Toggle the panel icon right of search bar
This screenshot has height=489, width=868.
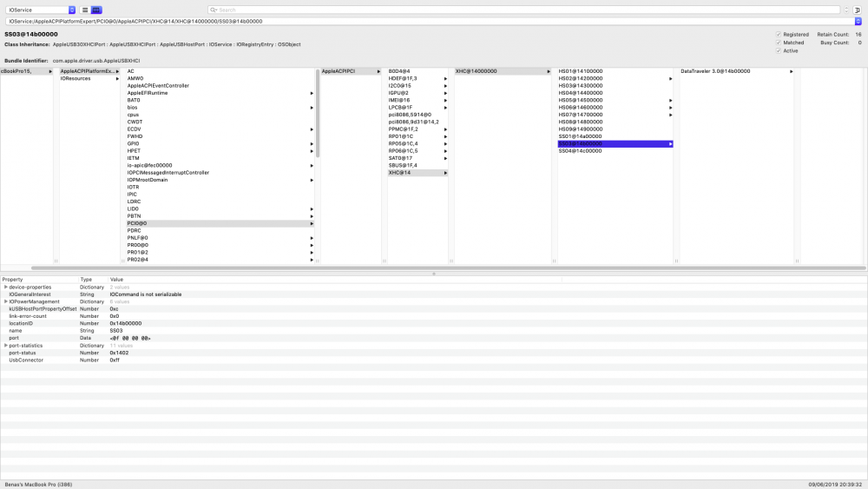(x=858, y=10)
